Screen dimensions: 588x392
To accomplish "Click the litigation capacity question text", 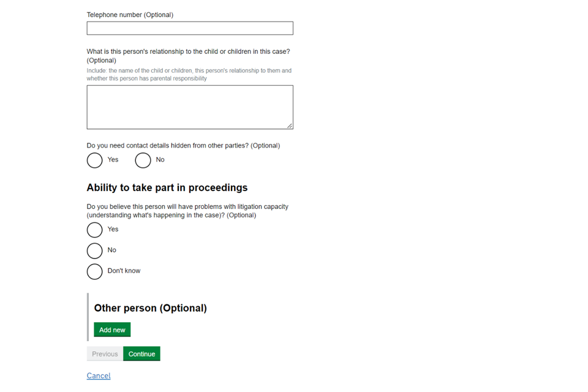I will coord(187,211).
